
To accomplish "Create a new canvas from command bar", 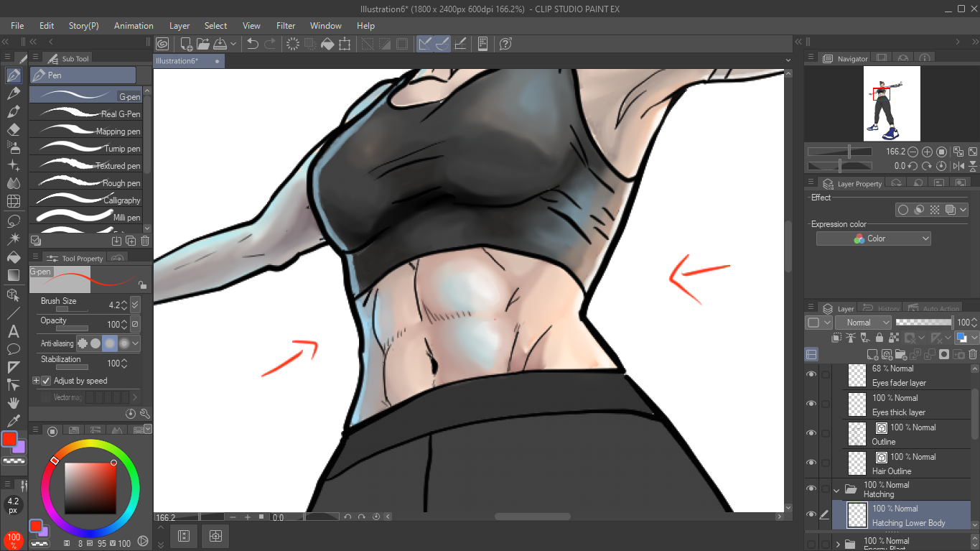I will point(186,44).
